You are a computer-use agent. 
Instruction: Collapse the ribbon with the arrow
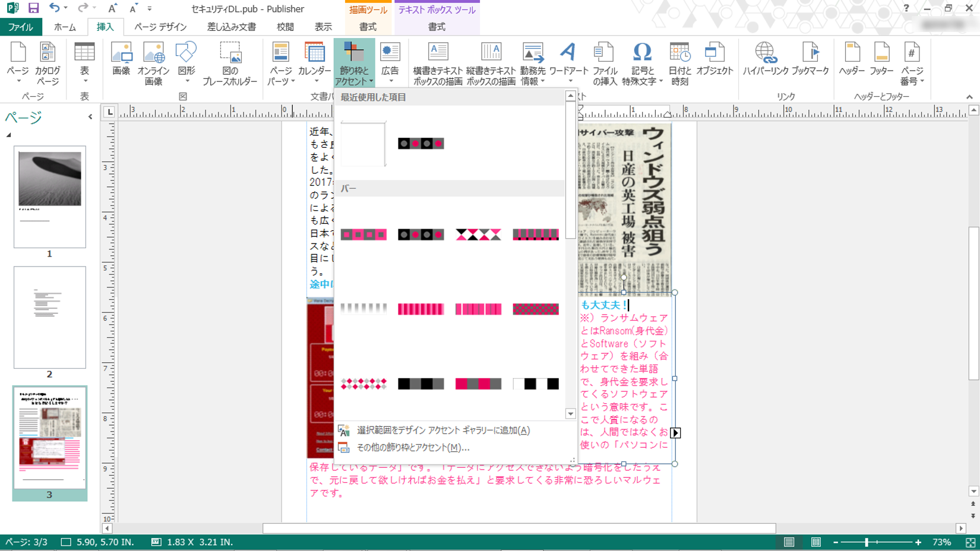click(x=969, y=97)
